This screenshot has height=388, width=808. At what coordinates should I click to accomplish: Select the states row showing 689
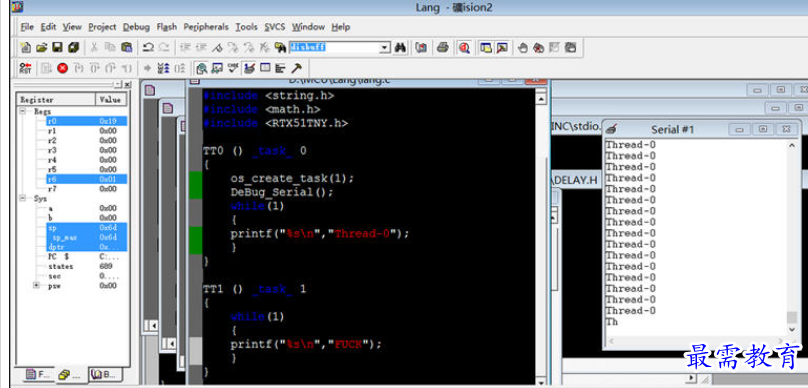(x=86, y=266)
